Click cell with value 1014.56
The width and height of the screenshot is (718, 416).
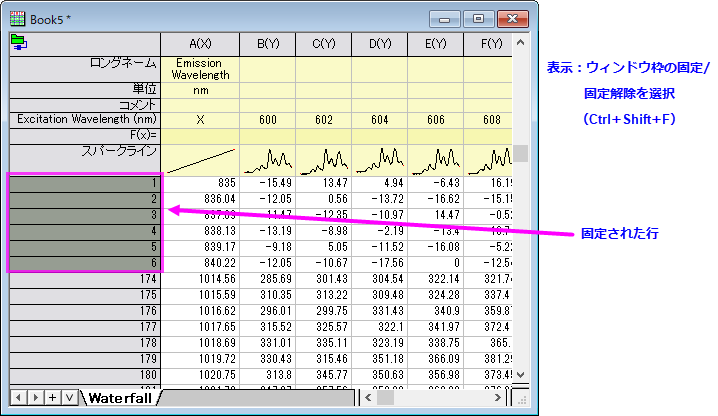point(200,279)
